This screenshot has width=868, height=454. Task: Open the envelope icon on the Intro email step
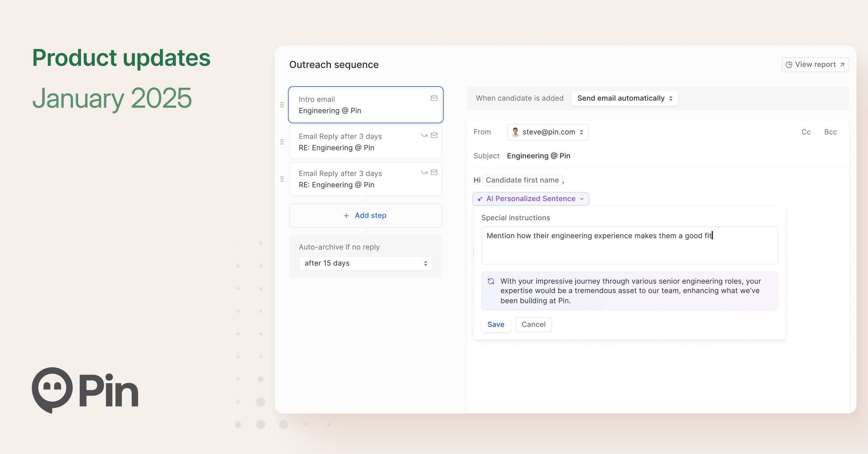point(434,98)
